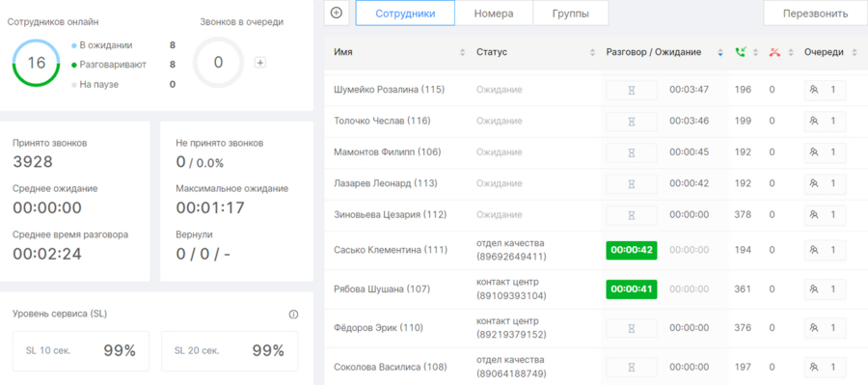Image resolution: width=868 pixels, height=385 pixels.
Task: Click the hourglass box for Соколова Василиса
Action: pos(632,367)
